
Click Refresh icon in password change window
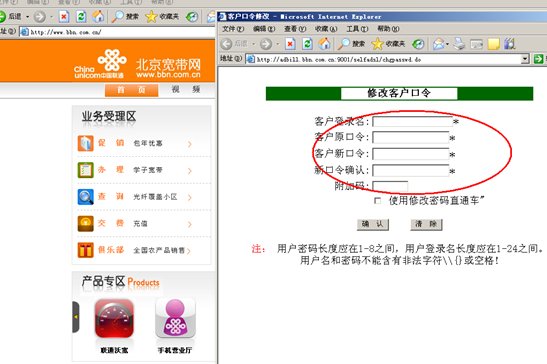click(x=307, y=44)
